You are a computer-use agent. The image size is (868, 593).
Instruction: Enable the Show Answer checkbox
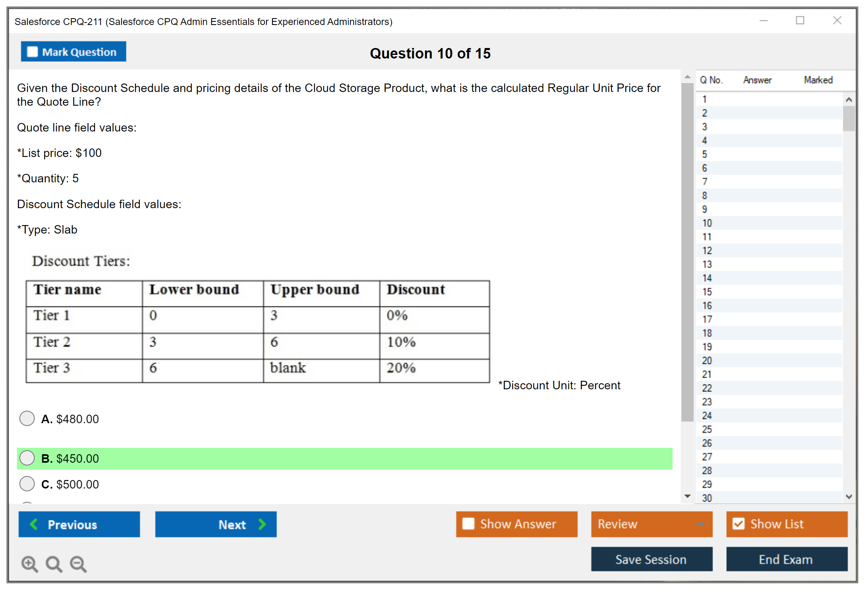[468, 524]
